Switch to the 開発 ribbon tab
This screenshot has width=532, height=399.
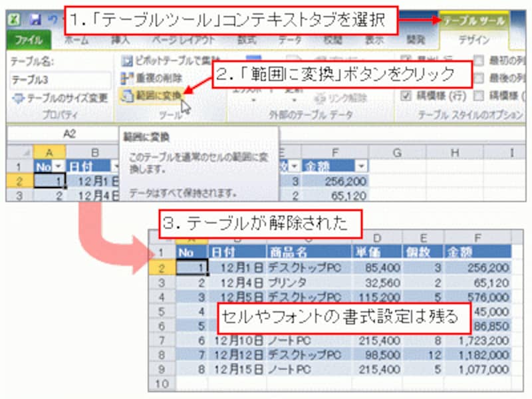pos(416,41)
